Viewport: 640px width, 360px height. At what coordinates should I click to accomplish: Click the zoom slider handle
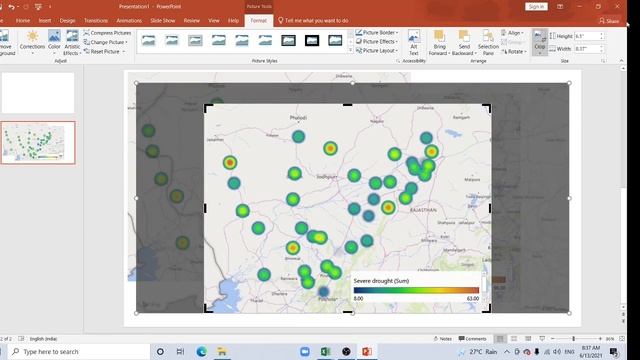coord(573,339)
